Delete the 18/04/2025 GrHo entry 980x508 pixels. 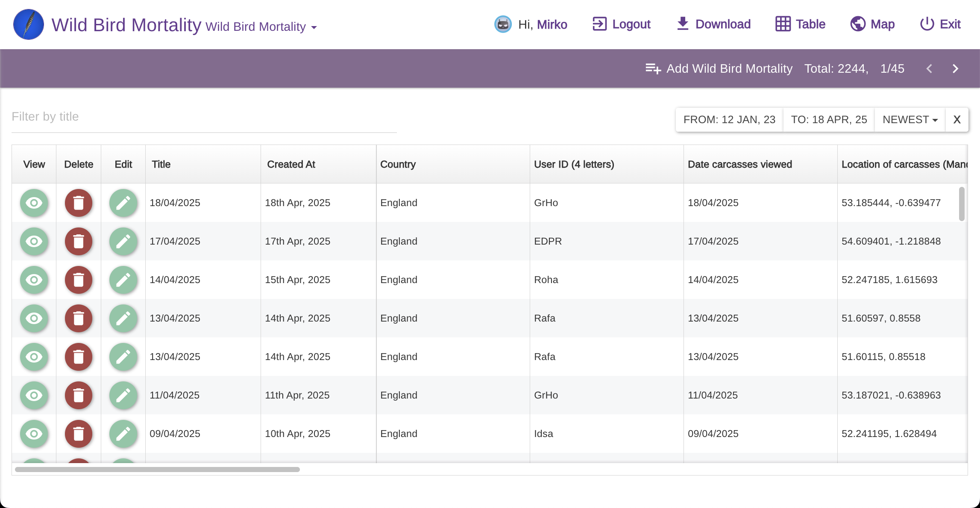click(x=79, y=203)
